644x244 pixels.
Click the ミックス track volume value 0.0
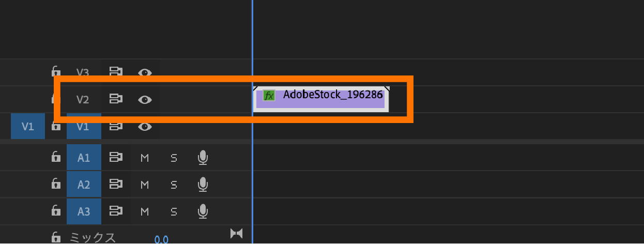[x=161, y=239]
